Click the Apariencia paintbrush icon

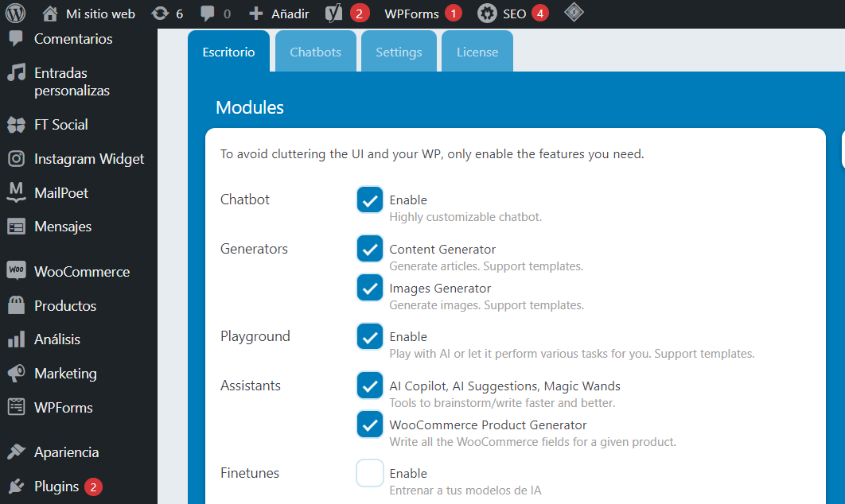pyautogui.click(x=14, y=452)
